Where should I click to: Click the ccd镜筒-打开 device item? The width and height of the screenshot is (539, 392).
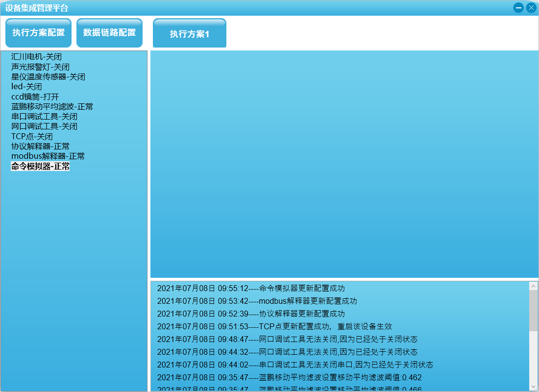[35, 97]
